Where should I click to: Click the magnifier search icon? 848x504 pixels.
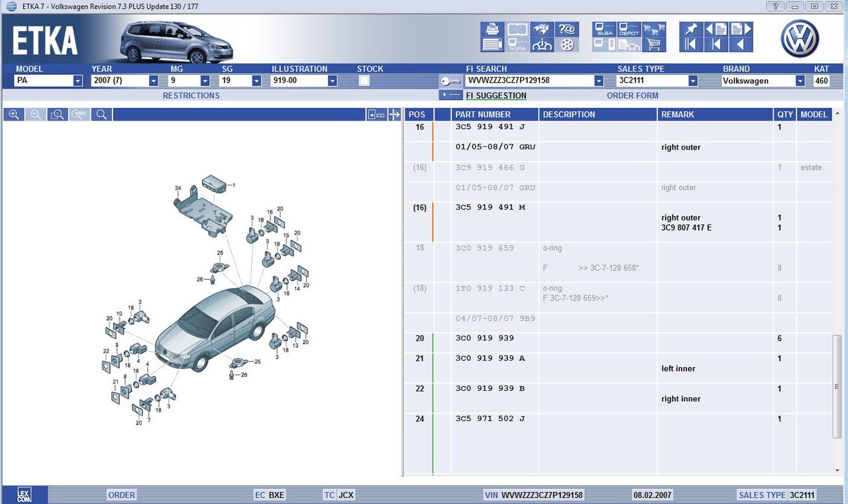coord(101,115)
